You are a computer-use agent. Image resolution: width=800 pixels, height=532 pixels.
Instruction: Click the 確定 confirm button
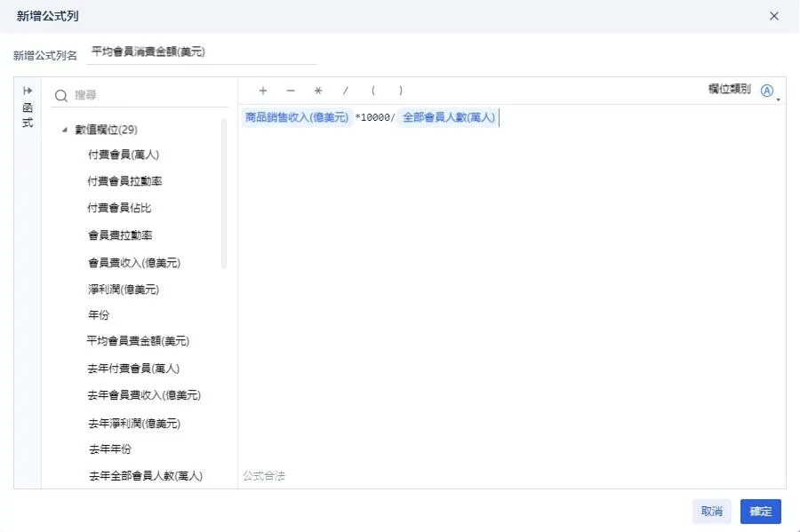[x=760, y=511]
